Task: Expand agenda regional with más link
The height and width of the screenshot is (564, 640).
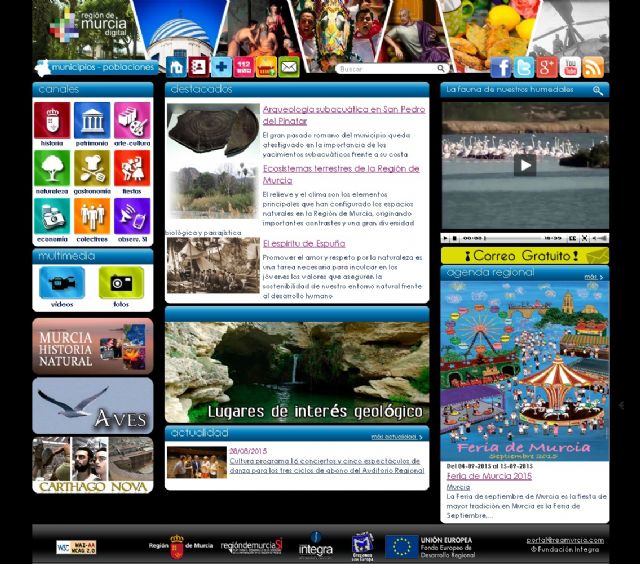Action: [594, 276]
